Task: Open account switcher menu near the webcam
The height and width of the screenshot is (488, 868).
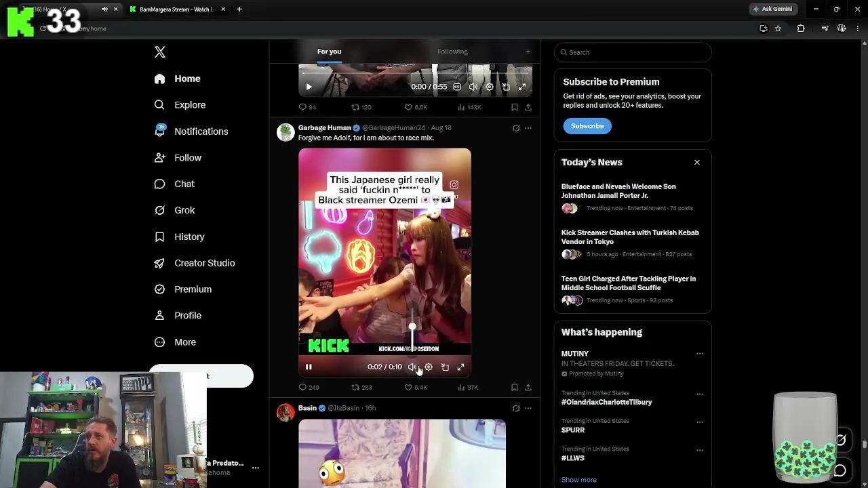Action: [256, 468]
